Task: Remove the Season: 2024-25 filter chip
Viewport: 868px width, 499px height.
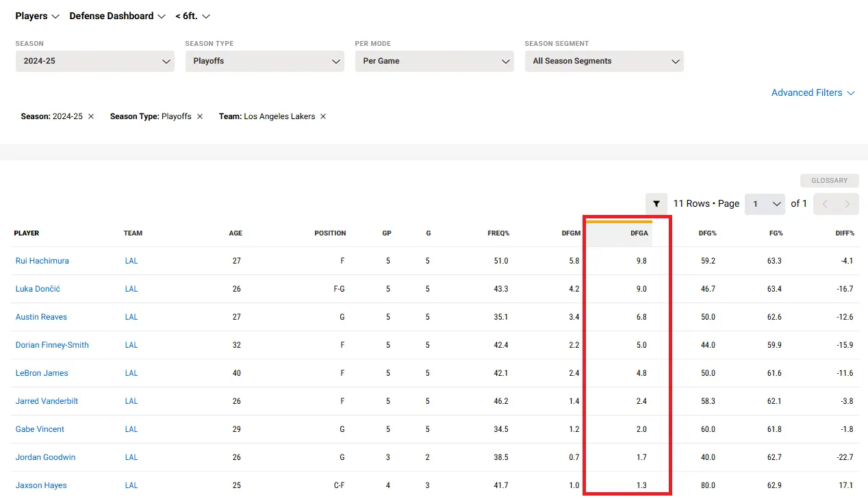Action: point(91,116)
